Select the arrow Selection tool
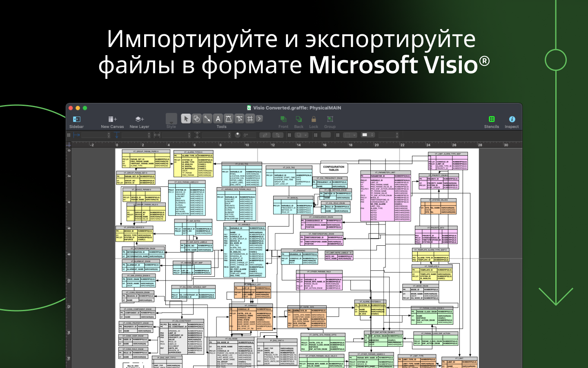This screenshot has width=588, height=368. click(x=186, y=119)
